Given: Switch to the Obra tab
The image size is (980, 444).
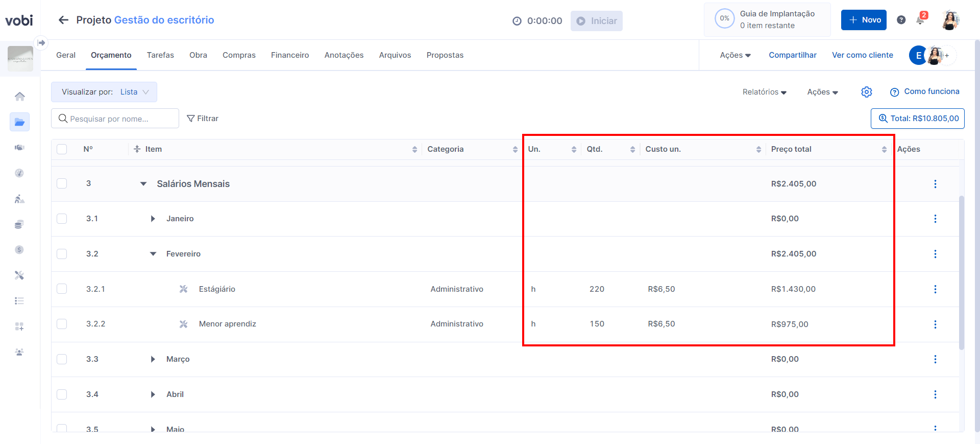Looking at the screenshot, I should point(198,55).
